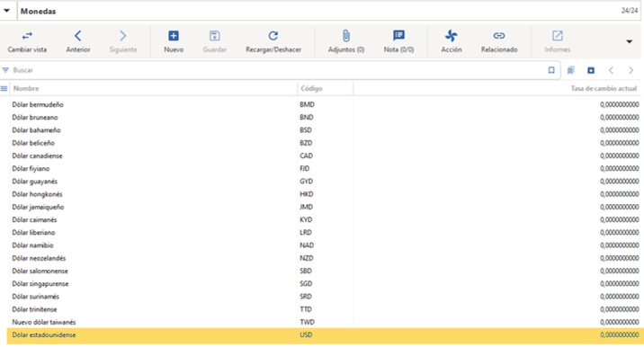Viewport: 644px width, 347px height.
Task: Click the Recargar/Deshacer reload icon
Action: pos(273,36)
